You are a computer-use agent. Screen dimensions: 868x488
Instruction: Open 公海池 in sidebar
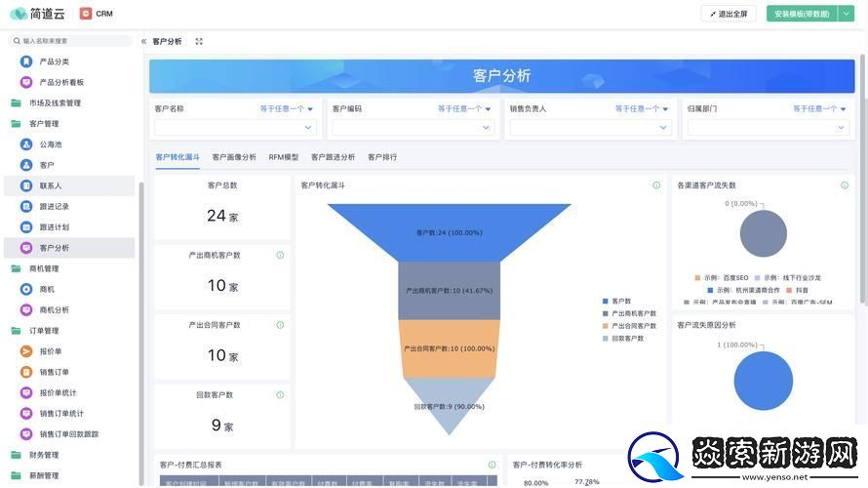click(x=51, y=144)
